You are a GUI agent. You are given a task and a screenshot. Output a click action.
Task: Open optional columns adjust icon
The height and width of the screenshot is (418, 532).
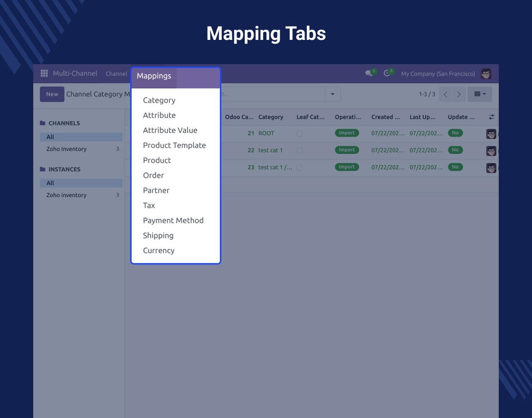click(x=491, y=117)
